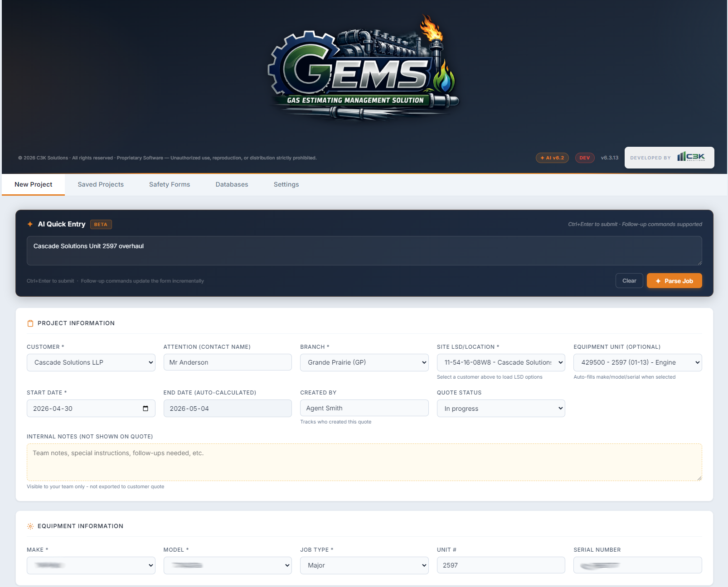Click the Equipment Information gear icon
Image resolution: width=728 pixels, height=587 pixels.
[30, 526]
